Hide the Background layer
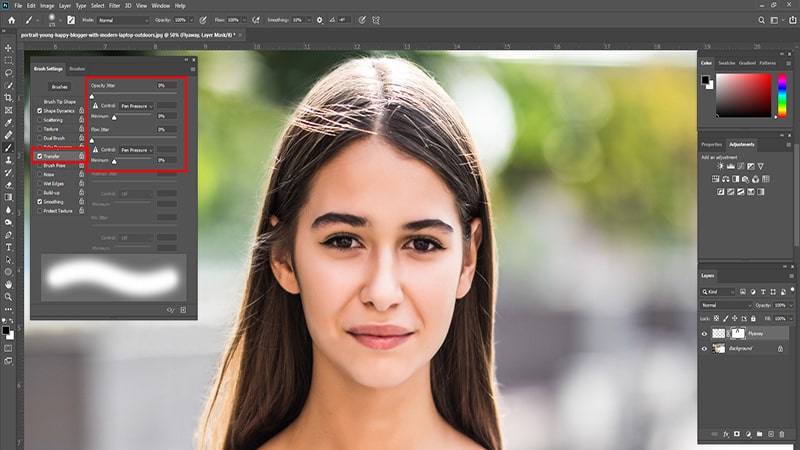Image resolution: width=800 pixels, height=450 pixels. [704, 349]
